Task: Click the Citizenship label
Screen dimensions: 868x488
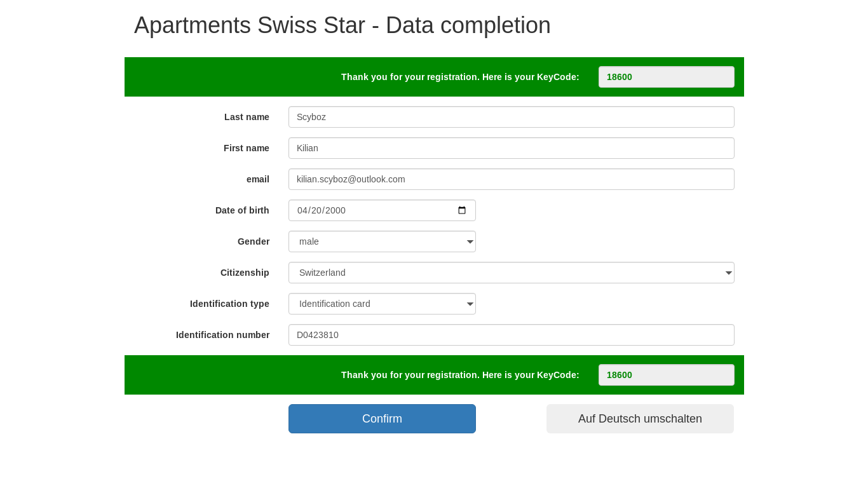Action: (245, 273)
